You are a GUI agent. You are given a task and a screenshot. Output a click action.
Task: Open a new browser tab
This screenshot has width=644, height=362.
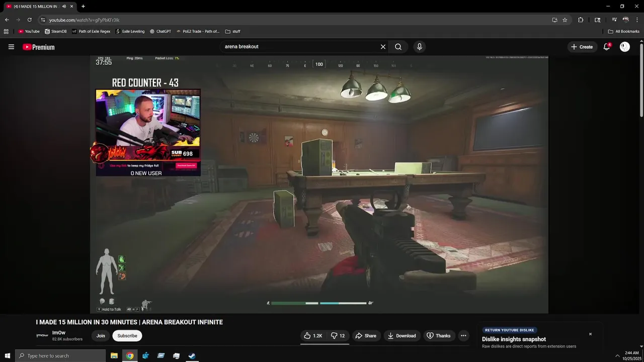[x=83, y=7]
